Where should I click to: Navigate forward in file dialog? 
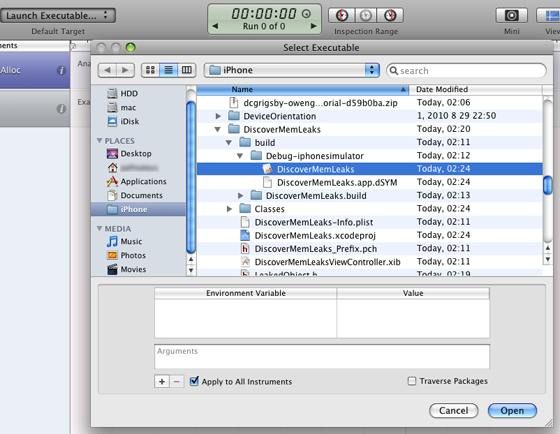(125, 70)
